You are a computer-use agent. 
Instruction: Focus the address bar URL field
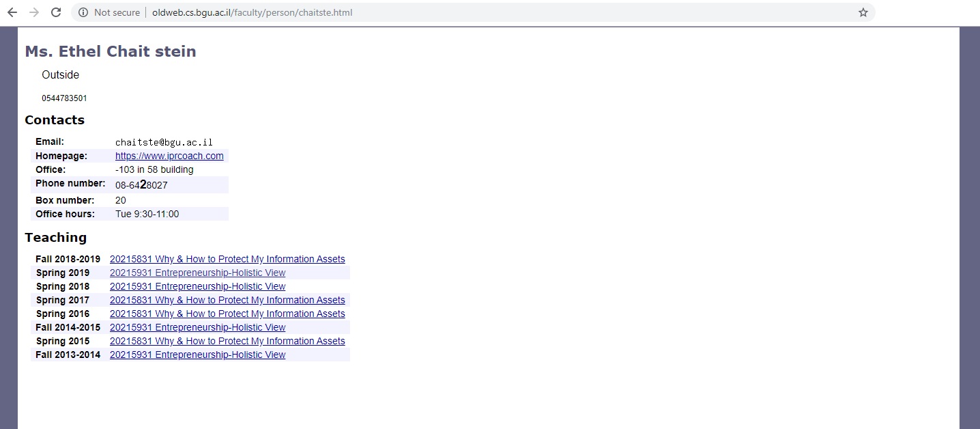[x=409, y=12]
